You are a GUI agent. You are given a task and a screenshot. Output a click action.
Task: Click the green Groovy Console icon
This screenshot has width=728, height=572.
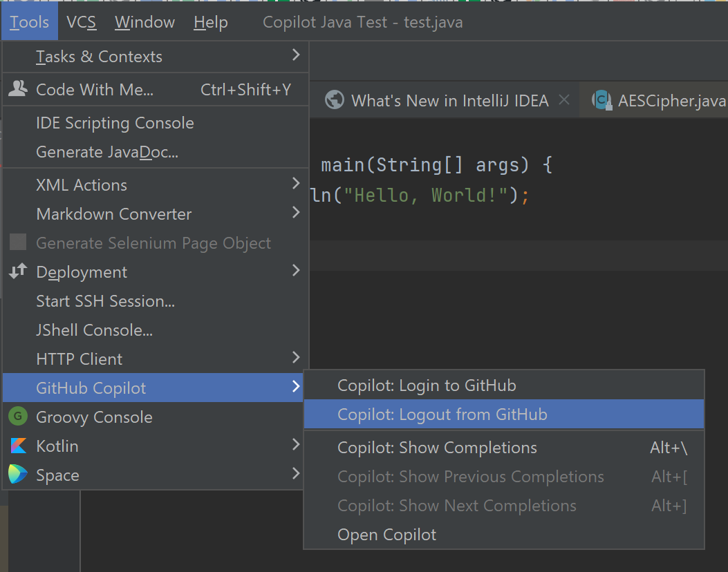(18, 416)
